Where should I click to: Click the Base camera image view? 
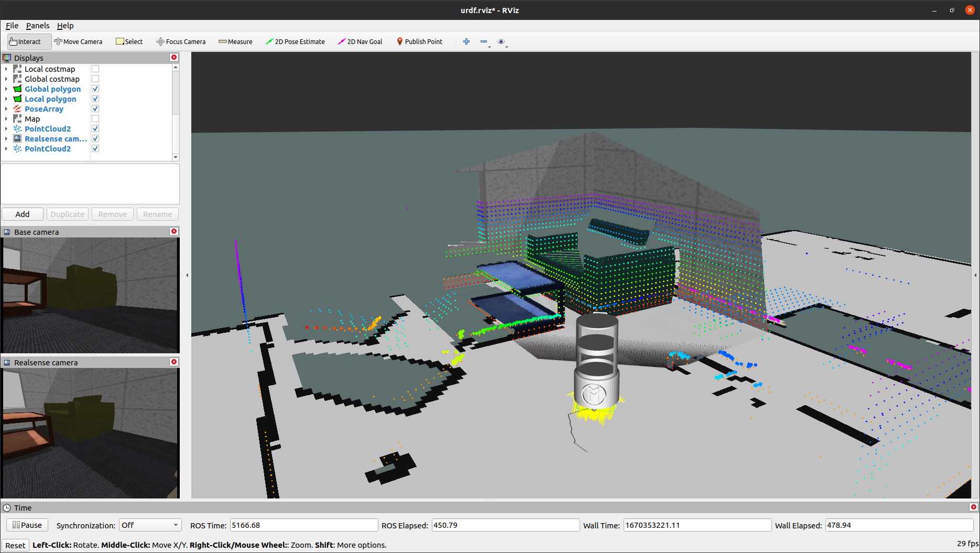[90, 295]
